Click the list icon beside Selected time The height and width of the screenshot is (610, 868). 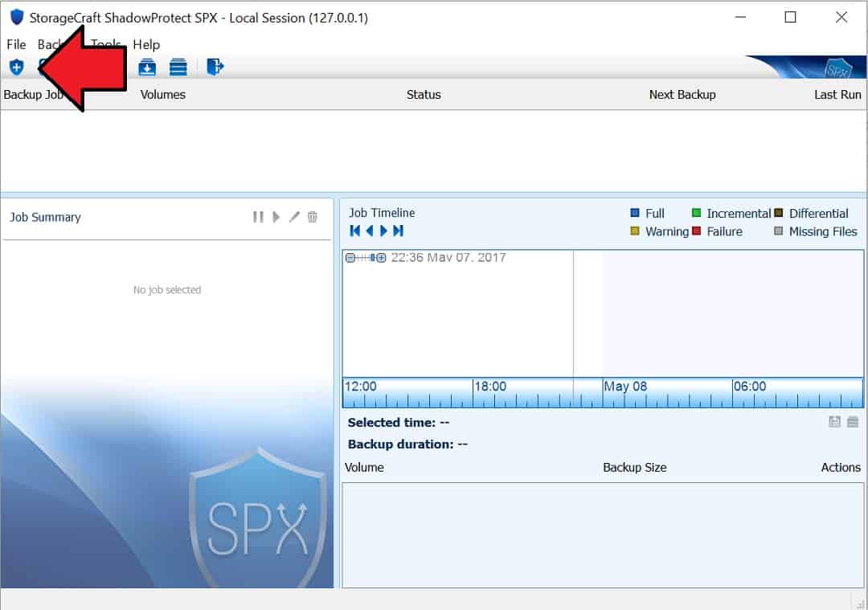click(x=853, y=422)
